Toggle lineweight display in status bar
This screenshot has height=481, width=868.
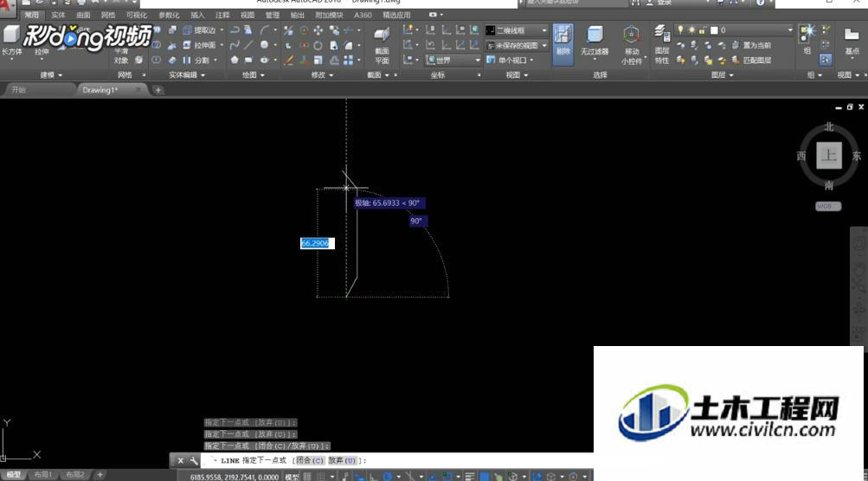click(470, 476)
